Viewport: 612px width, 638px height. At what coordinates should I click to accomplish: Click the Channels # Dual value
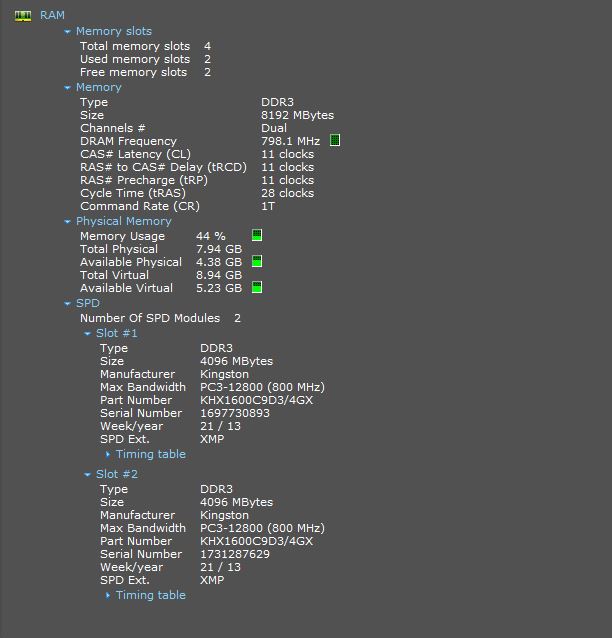(x=274, y=129)
